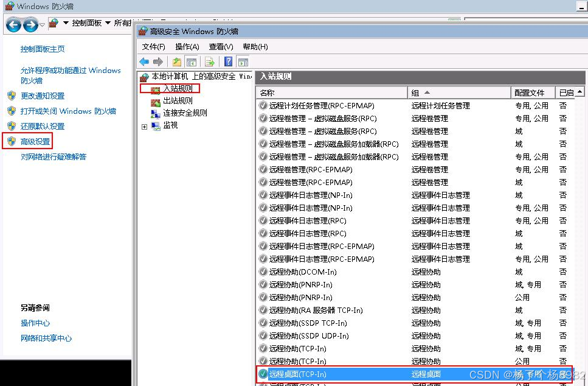Select the 远程计划任务管理(RPC-EPMAP) rule name

[x=322, y=105]
